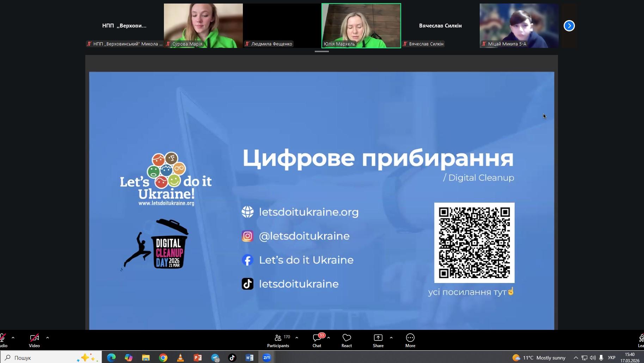The image size is (644, 363).
Task: Unmute the Audio microphone
Action: pyautogui.click(x=3, y=340)
